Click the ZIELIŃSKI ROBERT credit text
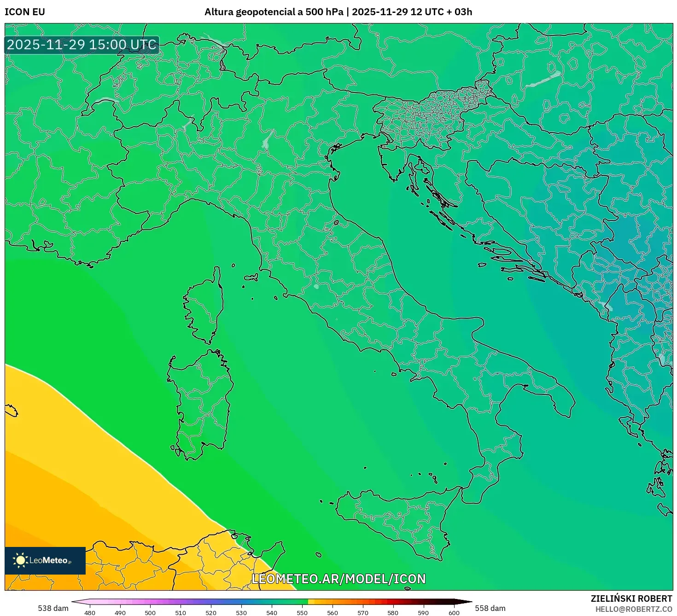 point(630,598)
